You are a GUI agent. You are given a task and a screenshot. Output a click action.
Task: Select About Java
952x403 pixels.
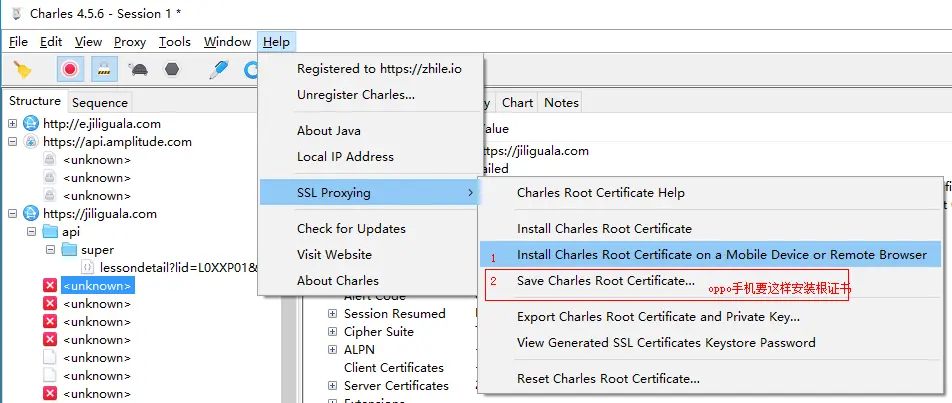pyautogui.click(x=328, y=131)
